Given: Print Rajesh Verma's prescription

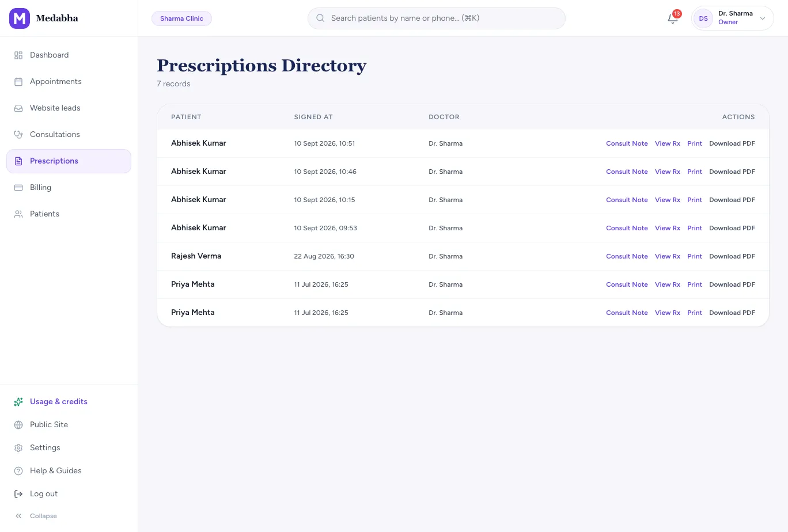Looking at the screenshot, I should [x=695, y=256].
